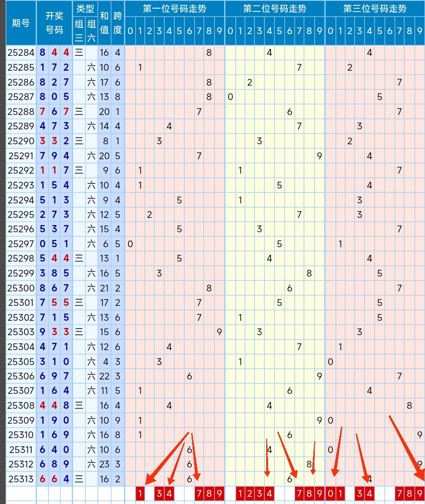
Task: Click red cell 7 in second-position bottom row
Action: (x=299, y=493)
